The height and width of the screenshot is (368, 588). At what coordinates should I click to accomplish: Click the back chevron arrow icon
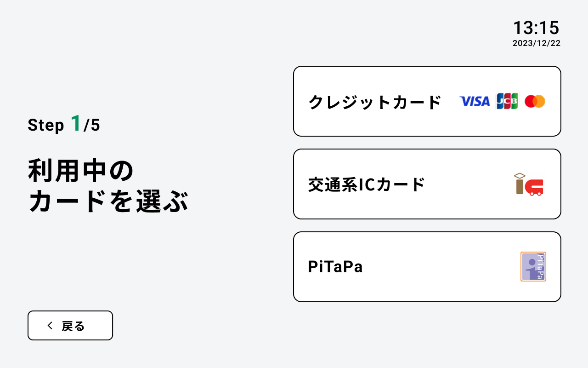(x=50, y=326)
